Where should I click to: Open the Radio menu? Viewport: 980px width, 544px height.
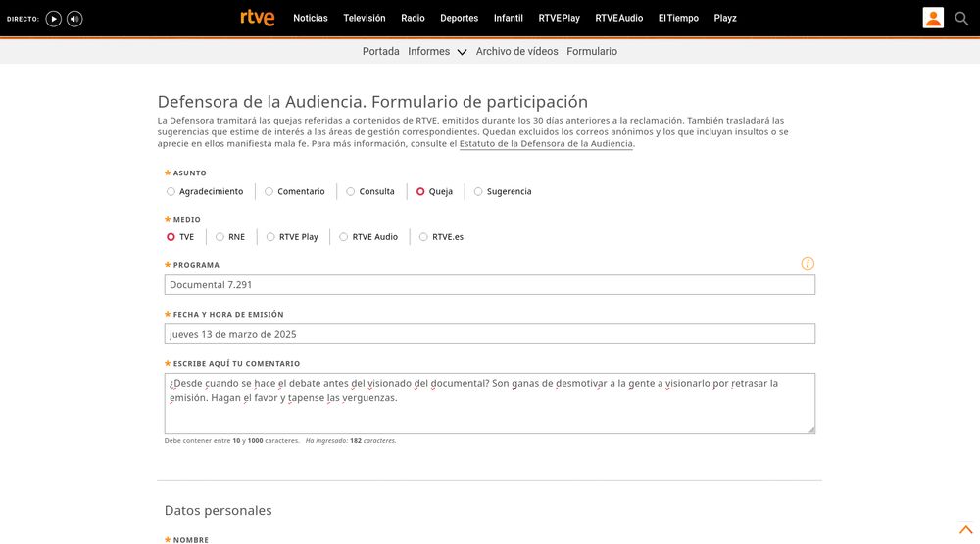coord(414,18)
